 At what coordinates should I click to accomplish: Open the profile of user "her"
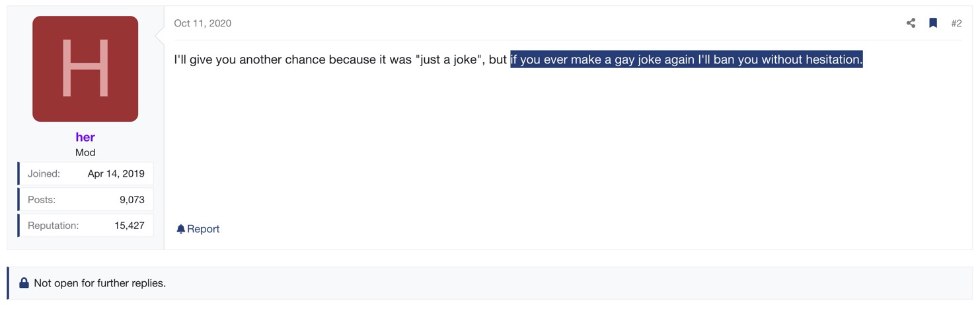(85, 137)
